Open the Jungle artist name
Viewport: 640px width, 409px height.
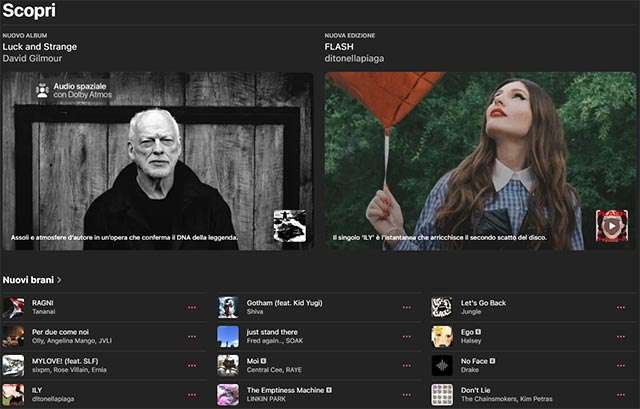(x=471, y=312)
